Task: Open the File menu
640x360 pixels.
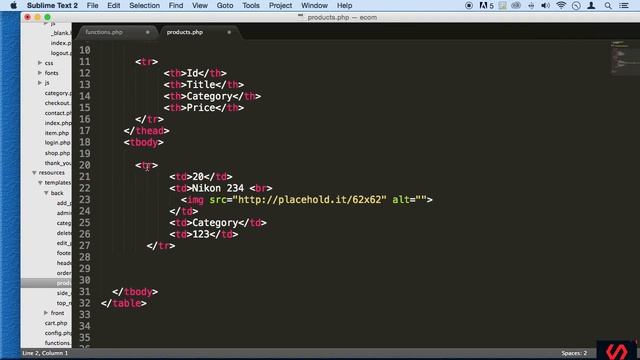Action: [92, 6]
